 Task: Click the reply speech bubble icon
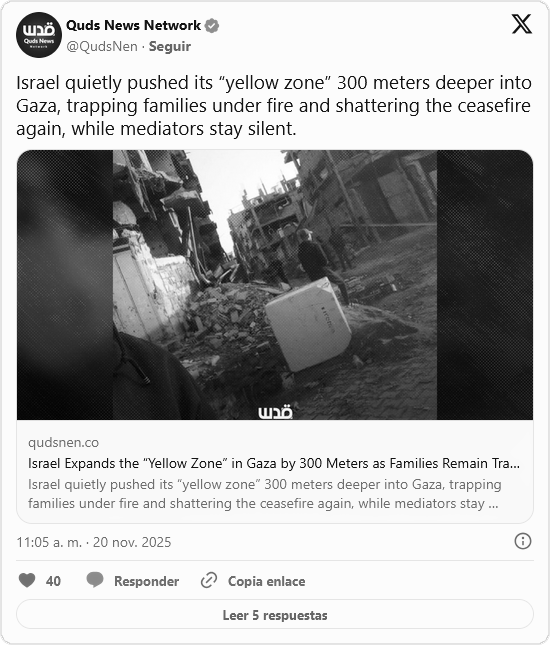pos(95,580)
